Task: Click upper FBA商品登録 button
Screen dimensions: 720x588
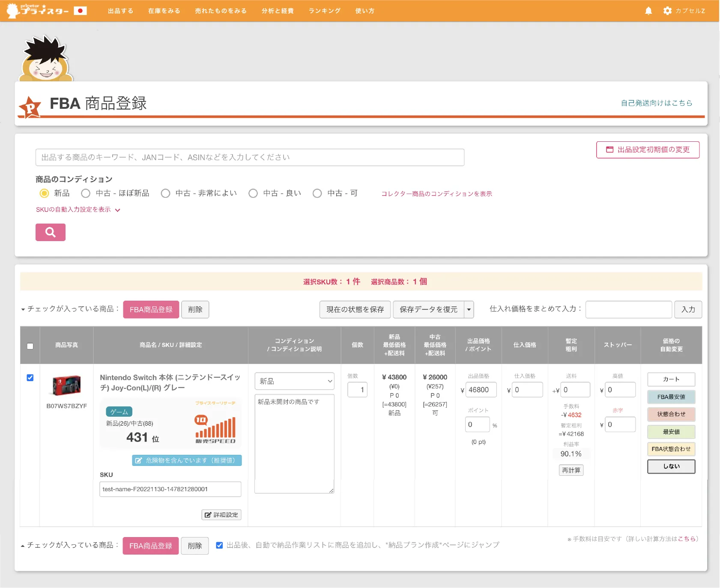Action: pos(151,309)
